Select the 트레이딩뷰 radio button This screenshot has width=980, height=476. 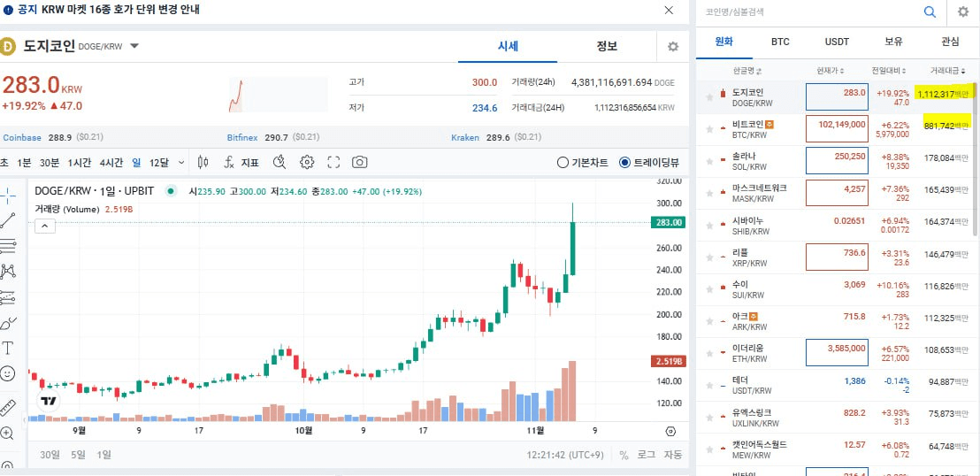[x=625, y=163]
